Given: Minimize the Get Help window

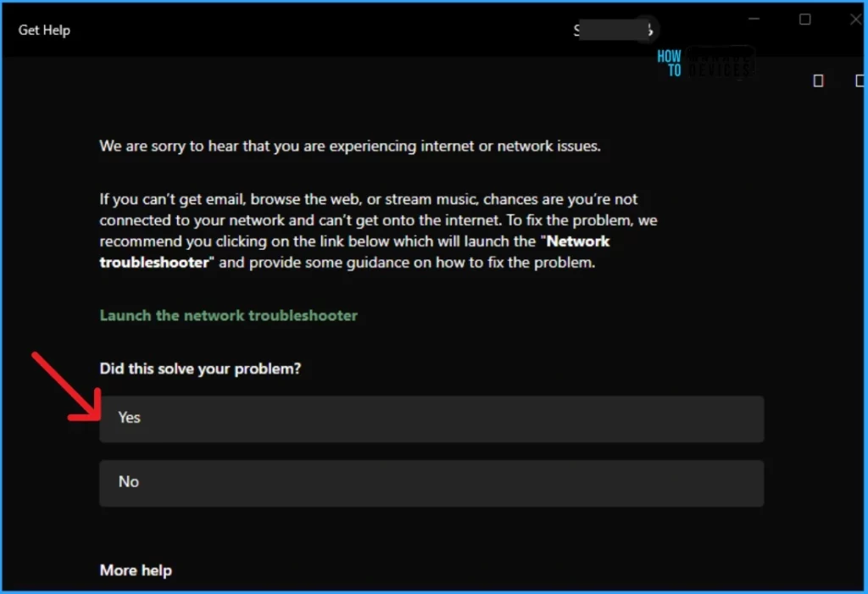Looking at the screenshot, I should 751,19.
